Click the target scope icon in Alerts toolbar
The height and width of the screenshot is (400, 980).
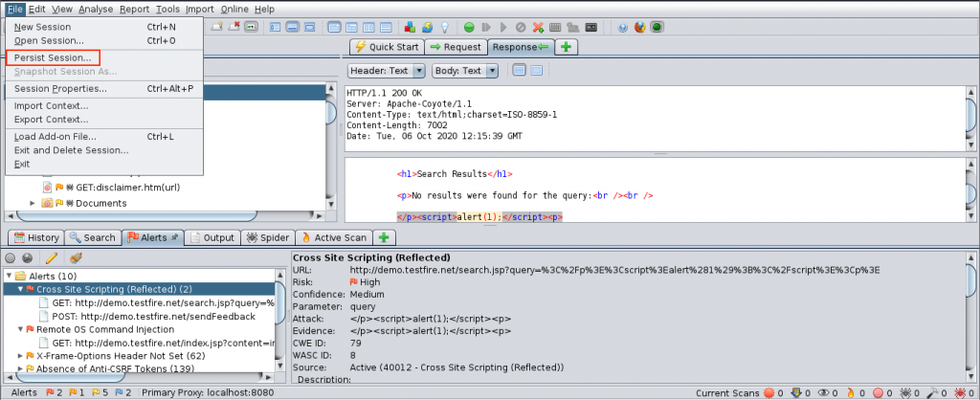point(11,257)
